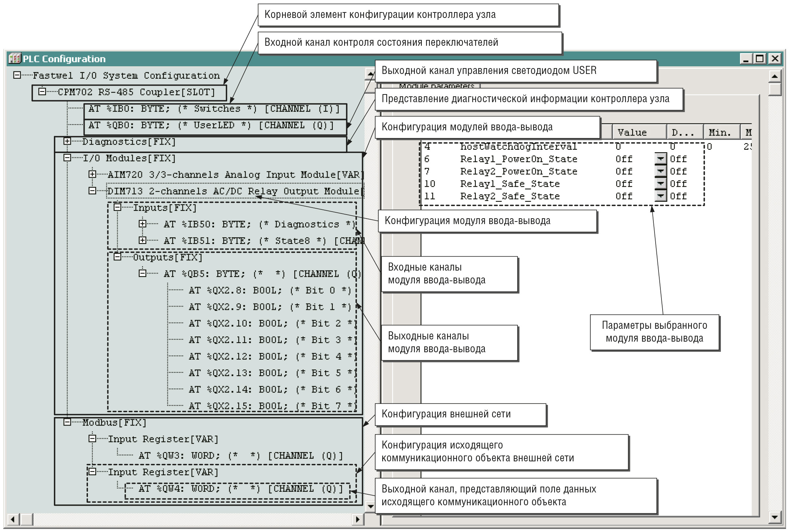Select the %QX2.12 Bit 4 channel
This screenshot has width=789, height=532.
click(x=272, y=356)
